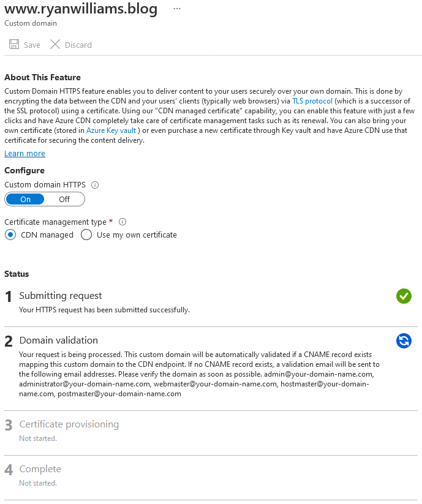Select Use my own certificate option
The image size is (422, 504).
tap(86, 235)
